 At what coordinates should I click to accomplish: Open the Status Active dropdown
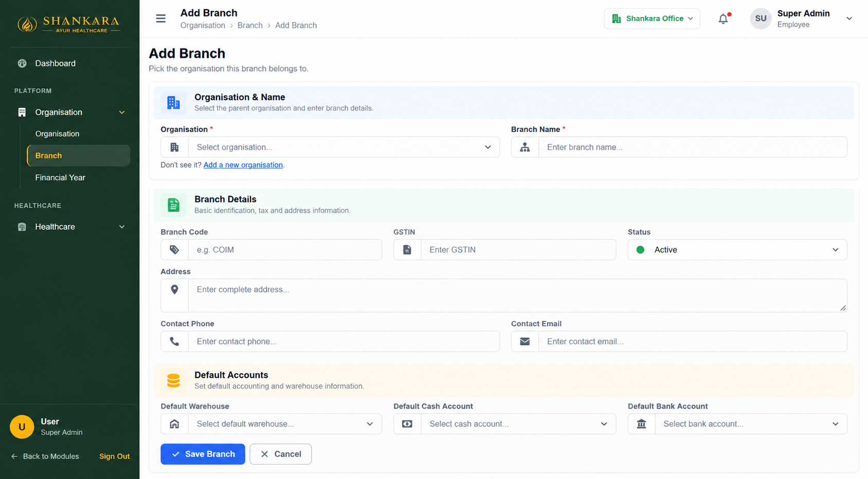point(737,250)
